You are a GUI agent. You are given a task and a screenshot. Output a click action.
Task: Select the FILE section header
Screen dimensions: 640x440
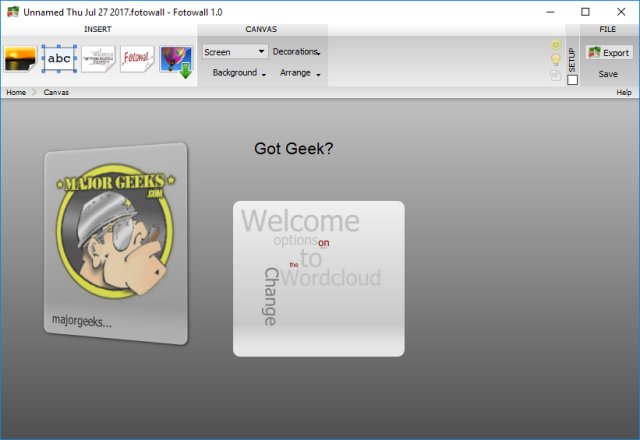point(607,29)
